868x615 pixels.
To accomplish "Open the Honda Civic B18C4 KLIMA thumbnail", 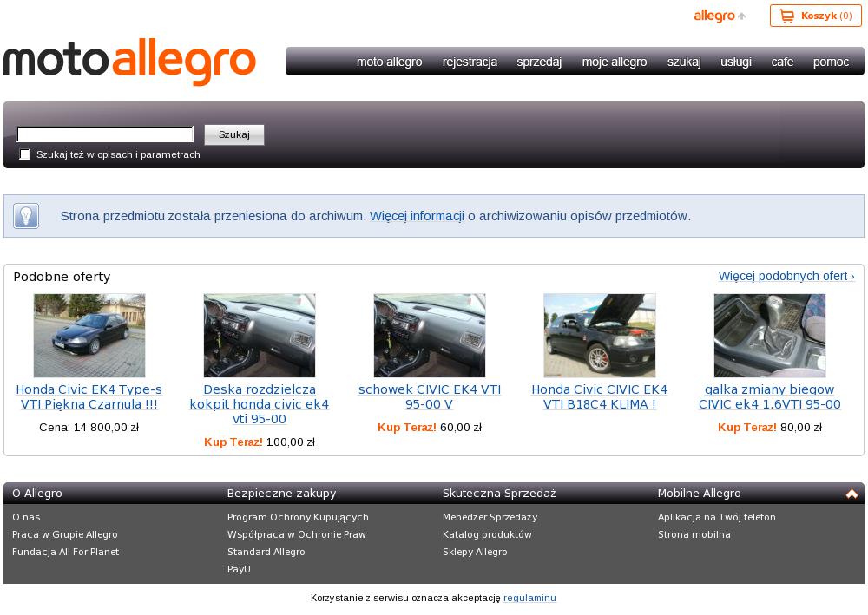I will click(x=600, y=336).
